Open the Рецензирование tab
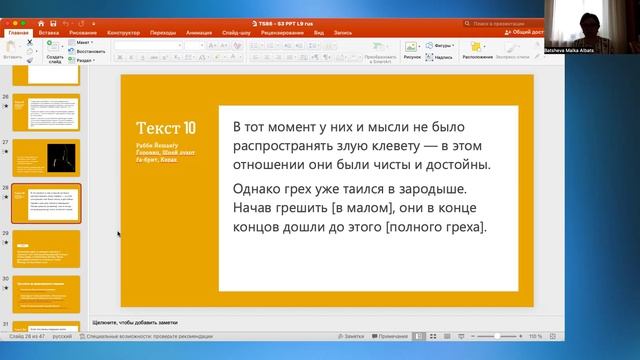The width and height of the screenshot is (640, 360). (282, 33)
